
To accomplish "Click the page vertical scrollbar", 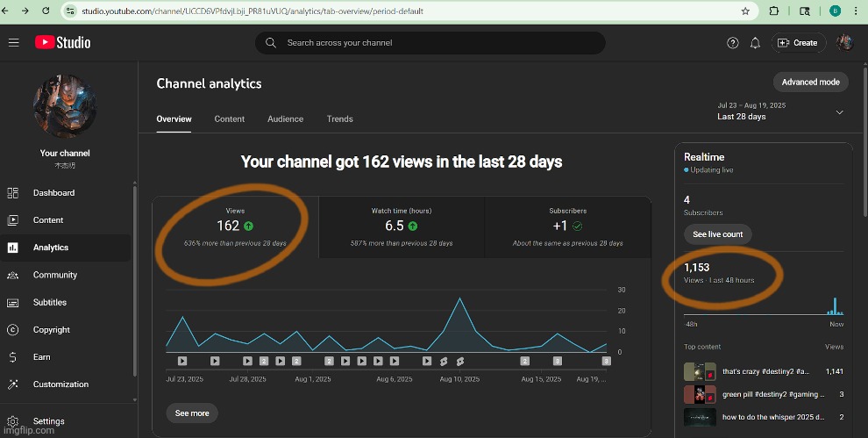I will point(864,140).
